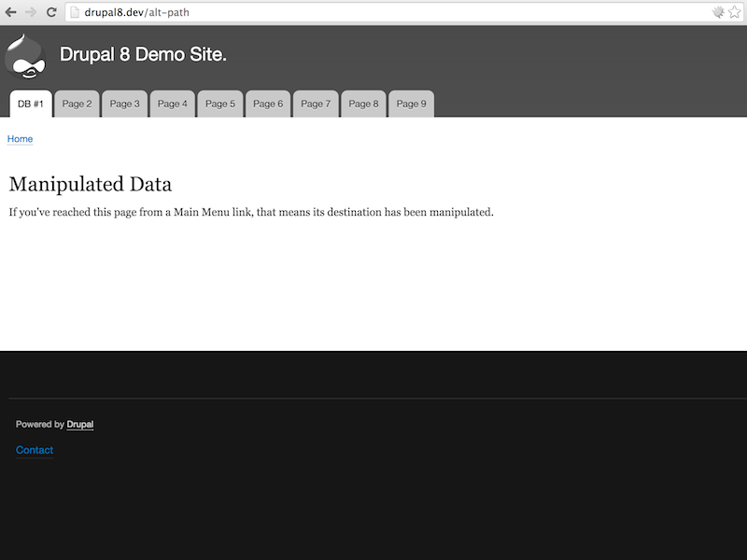Go to the Page 4 tab
Viewport: 747px width, 560px height.
coord(173,104)
